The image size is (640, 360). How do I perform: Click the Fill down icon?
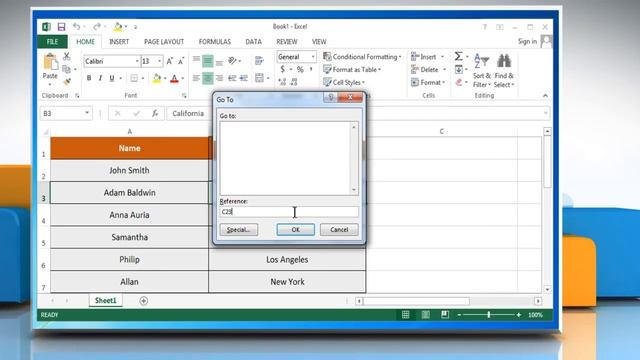point(458,69)
